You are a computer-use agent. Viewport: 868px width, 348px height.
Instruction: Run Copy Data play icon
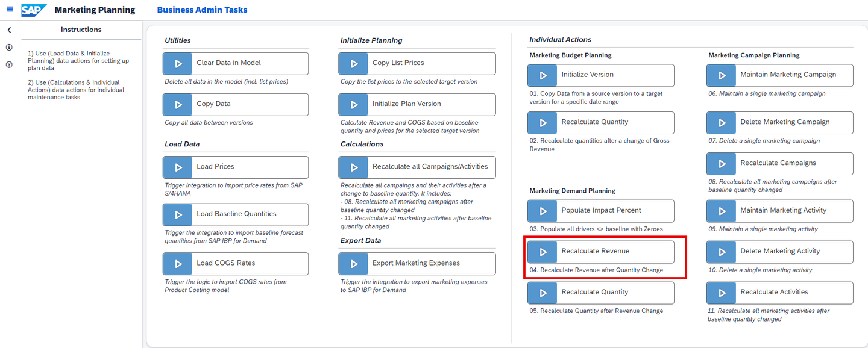pyautogui.click(x=178, y=104)
